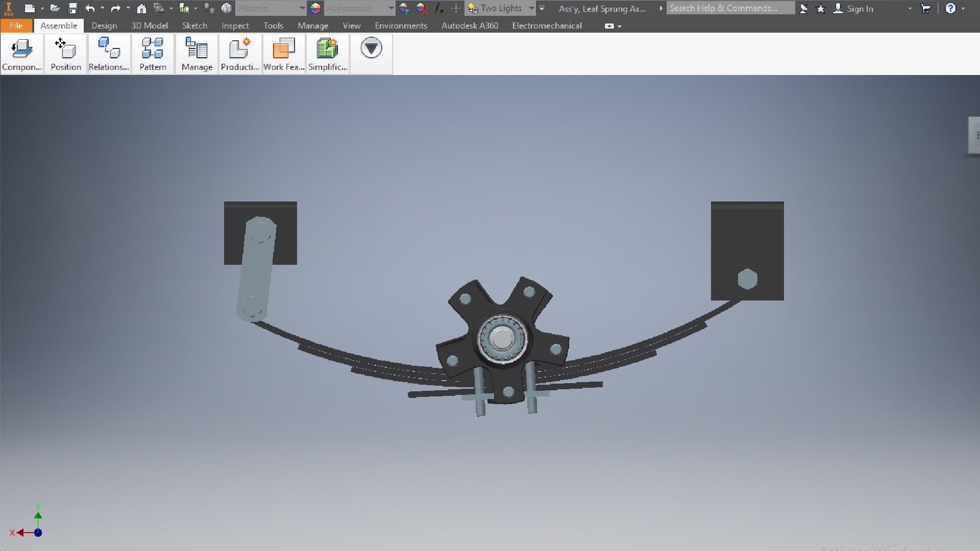Switch to the Tools tab
980x551 pixels.
click(273, 26)
